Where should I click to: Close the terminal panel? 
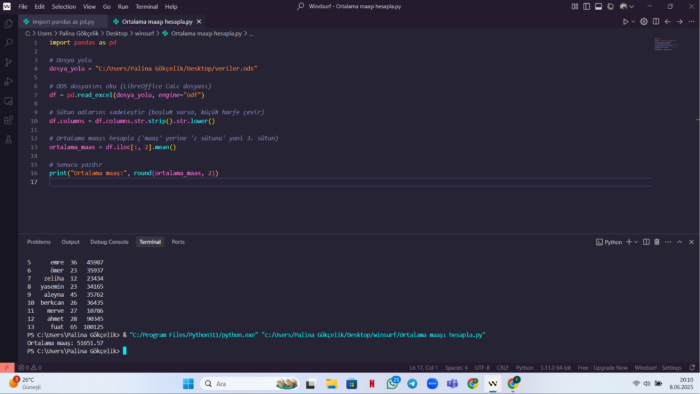click(x=692, y=242)
